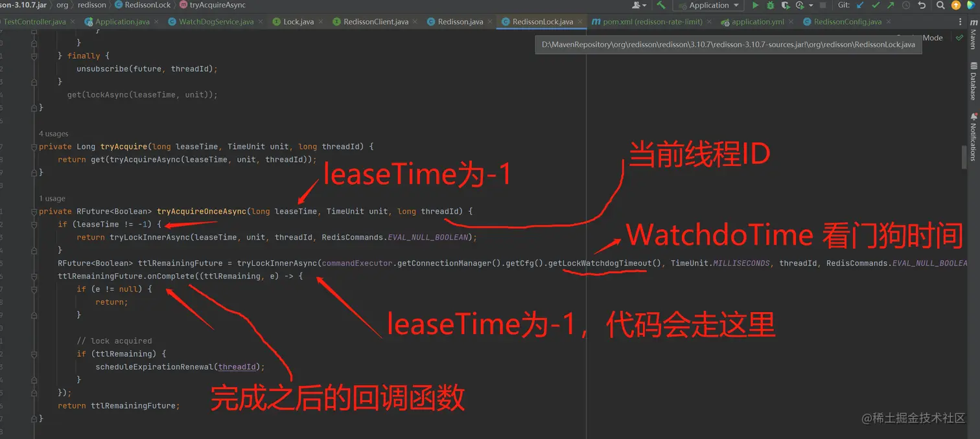Open the Lock.java tab
The width and height of the screenshot is (980, 439).
(298, 21)
